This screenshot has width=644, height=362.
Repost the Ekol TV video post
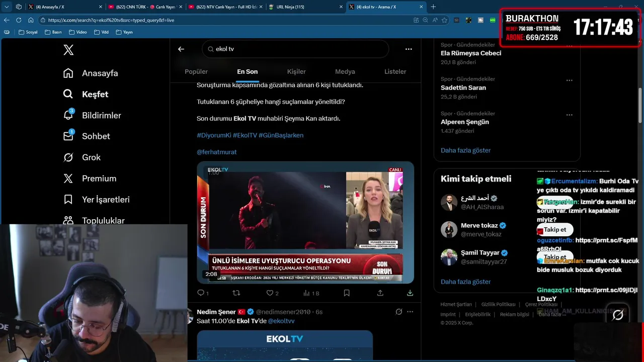point(236,293)
